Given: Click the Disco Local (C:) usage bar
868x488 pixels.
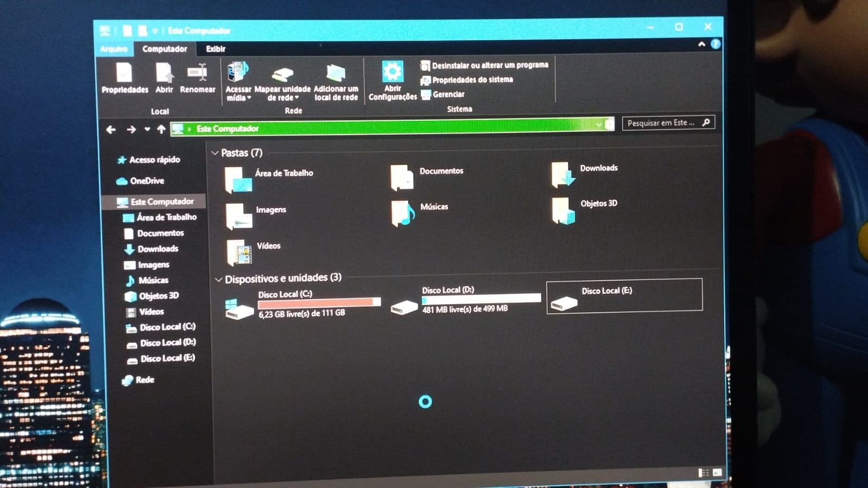Looking at the screenshot, I should click(x=320, y=302).
